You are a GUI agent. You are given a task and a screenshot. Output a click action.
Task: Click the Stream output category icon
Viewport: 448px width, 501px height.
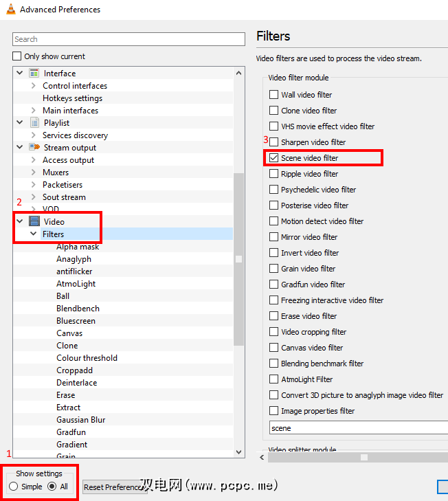pyautogui.click(x=34, y=147)
